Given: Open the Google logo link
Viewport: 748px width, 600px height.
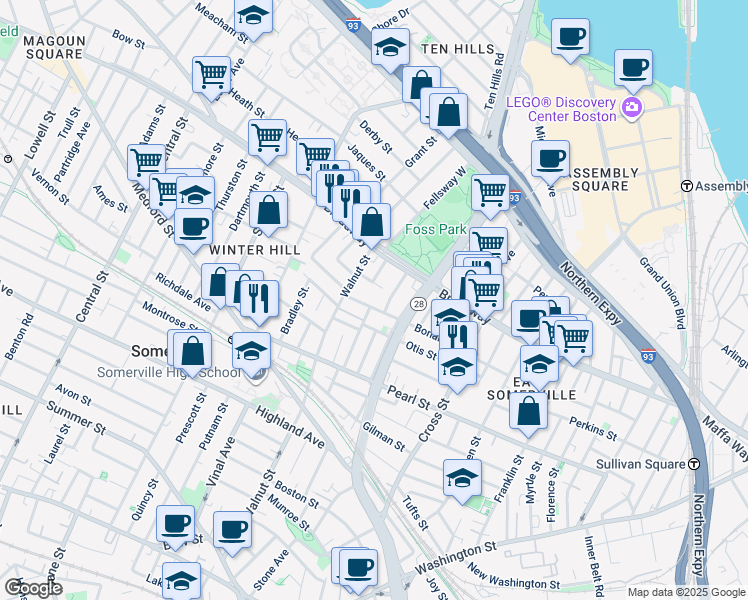Looking at the screenshot, I should coord(33,589).
